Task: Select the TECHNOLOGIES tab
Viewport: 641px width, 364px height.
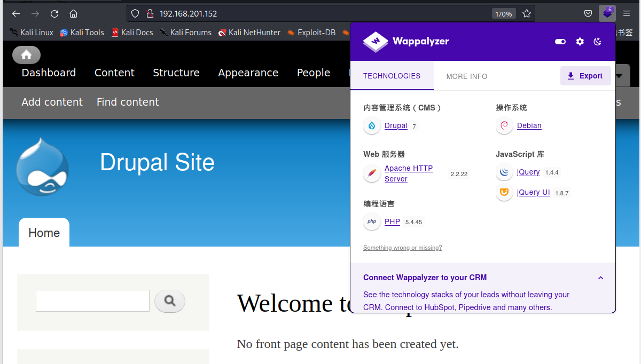Action: click(x=392, y=76)
